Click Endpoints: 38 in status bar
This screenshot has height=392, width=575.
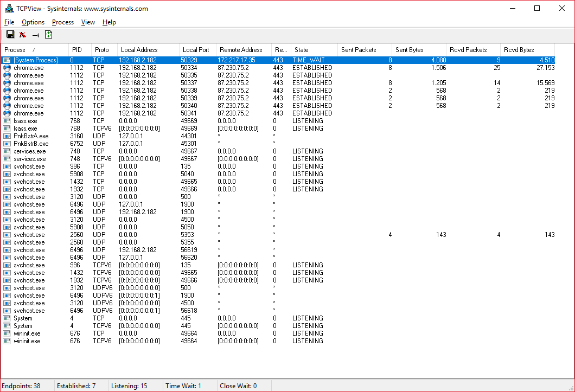tap(21, 386)
